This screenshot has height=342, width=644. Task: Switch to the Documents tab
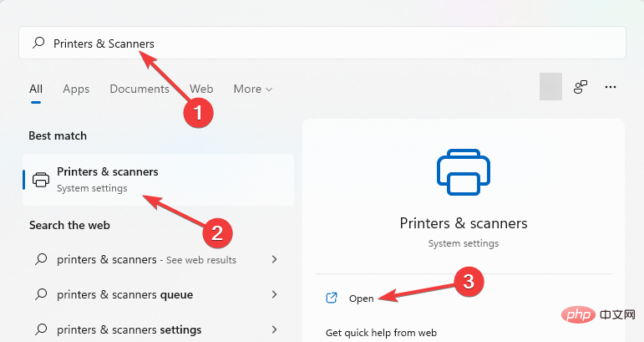139,89
